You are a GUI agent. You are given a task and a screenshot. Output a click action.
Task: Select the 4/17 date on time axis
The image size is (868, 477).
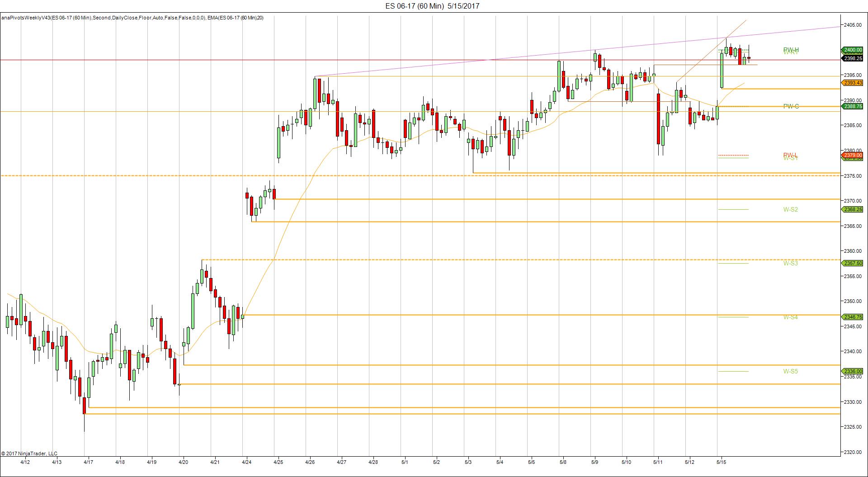coord(89,462)
